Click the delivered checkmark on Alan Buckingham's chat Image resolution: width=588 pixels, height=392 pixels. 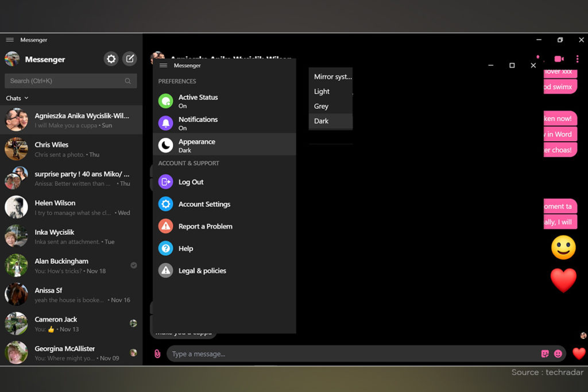[x=133, y=265]
